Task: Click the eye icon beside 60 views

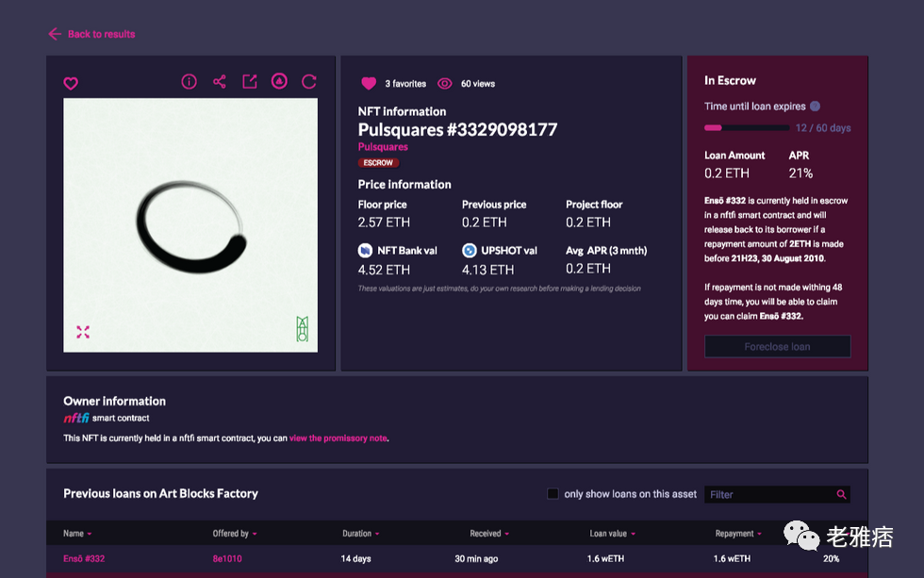Action: [445, 84]
